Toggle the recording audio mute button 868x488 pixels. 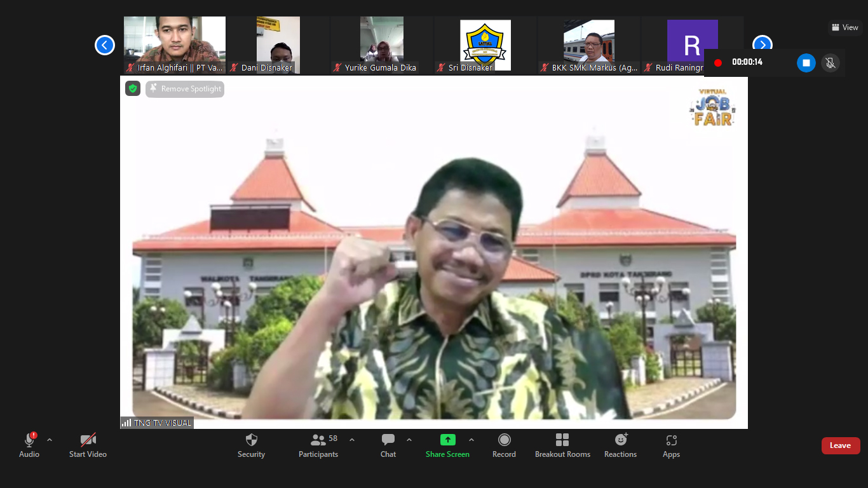point(829,63)
